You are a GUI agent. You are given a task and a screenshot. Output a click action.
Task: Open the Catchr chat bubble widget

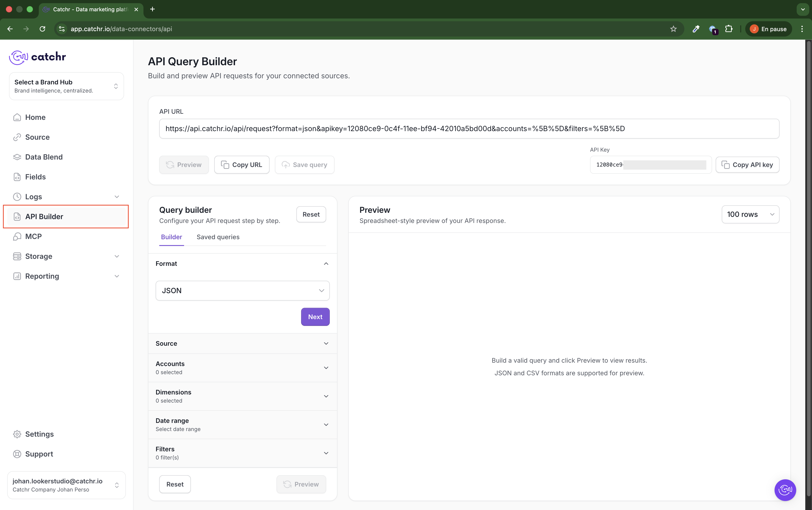785,490
